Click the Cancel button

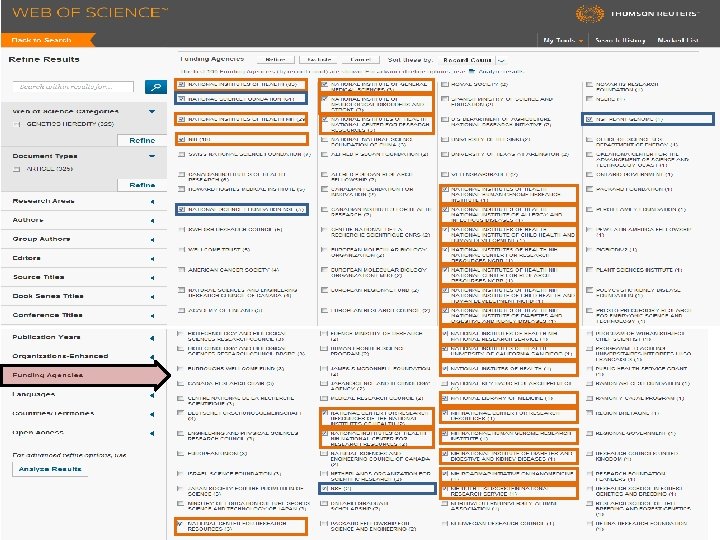click(360, 60)
